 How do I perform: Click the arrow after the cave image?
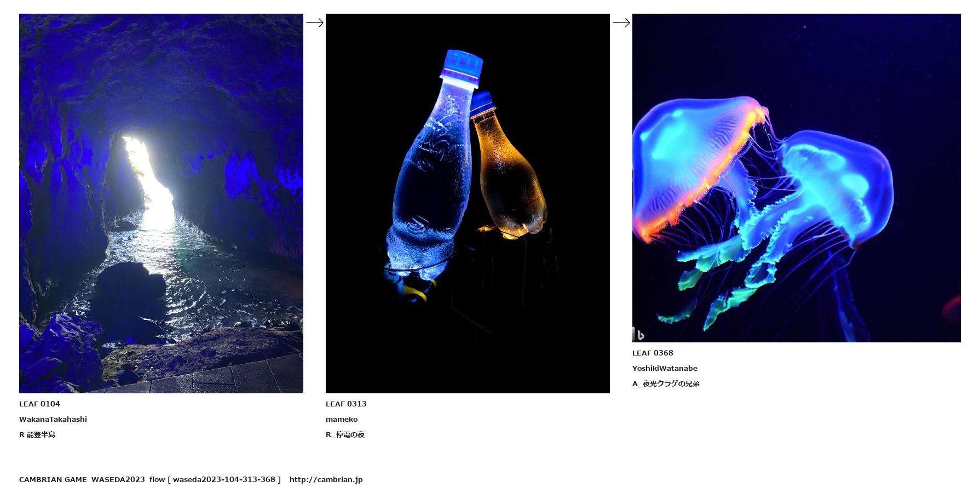[315, 22]
